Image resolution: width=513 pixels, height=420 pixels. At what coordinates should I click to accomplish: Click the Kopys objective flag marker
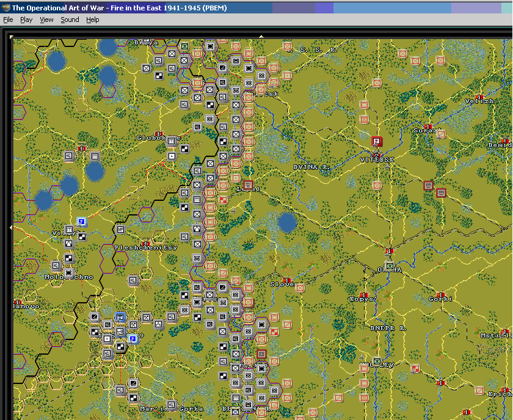click(363, 295)
